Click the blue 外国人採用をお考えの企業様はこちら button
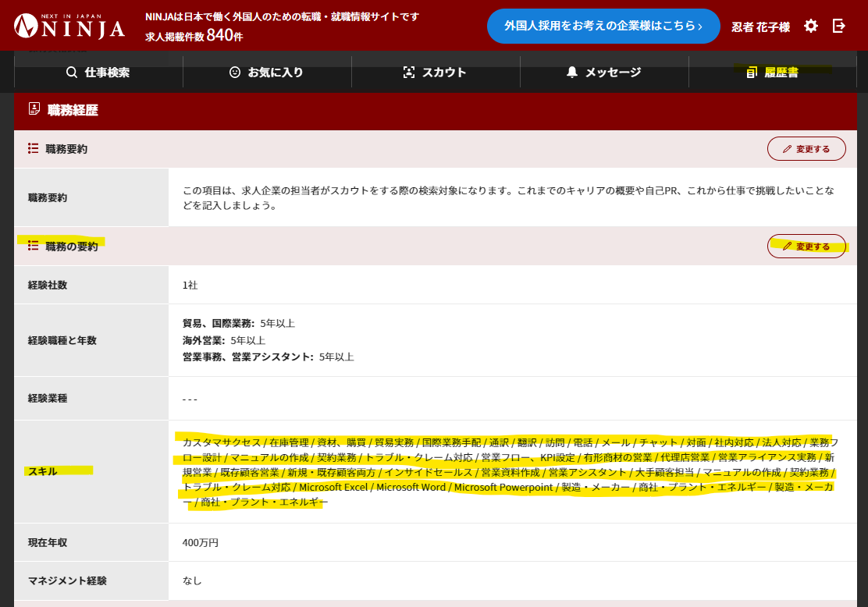This screenshot has width=868, height=607. 603,27
